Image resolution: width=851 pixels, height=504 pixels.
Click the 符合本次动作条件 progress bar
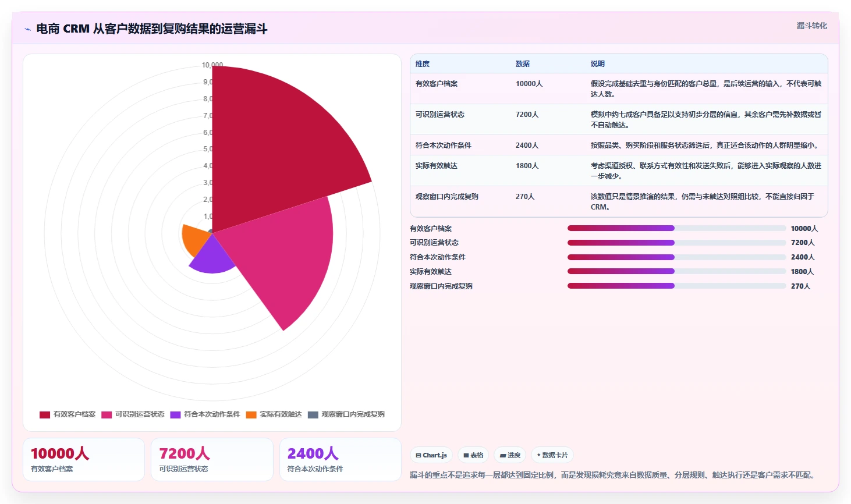click(677, 257)
